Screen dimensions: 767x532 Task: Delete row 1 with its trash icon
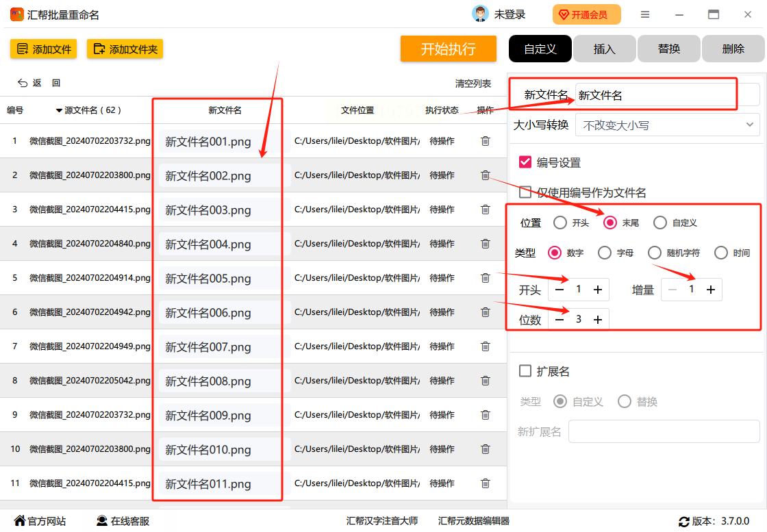486,141
